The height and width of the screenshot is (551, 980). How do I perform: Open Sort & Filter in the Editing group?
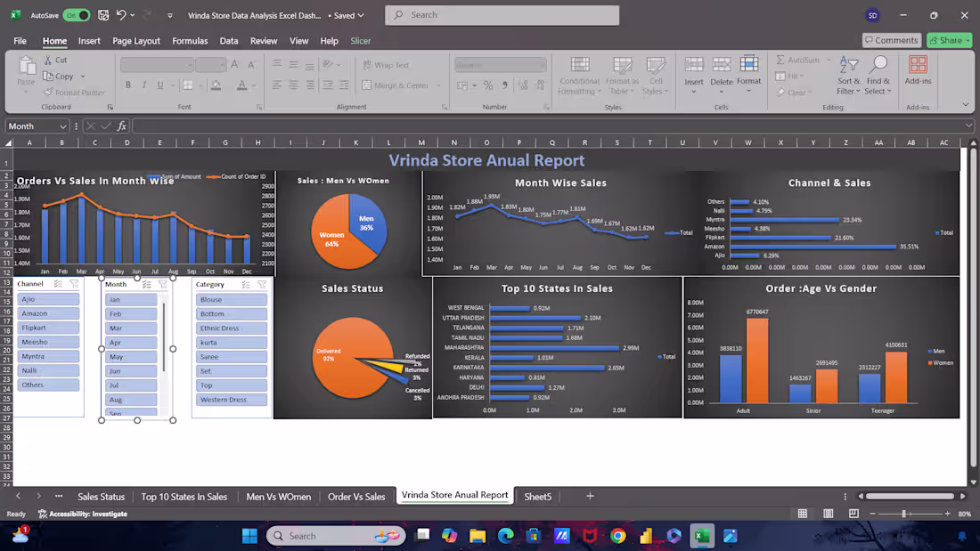(847, 76)
